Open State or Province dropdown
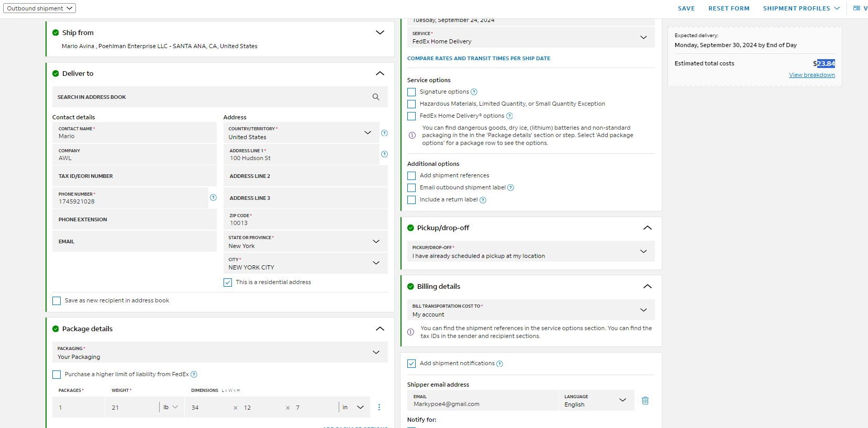Viewport: 868px width, 428px height. 306,241
